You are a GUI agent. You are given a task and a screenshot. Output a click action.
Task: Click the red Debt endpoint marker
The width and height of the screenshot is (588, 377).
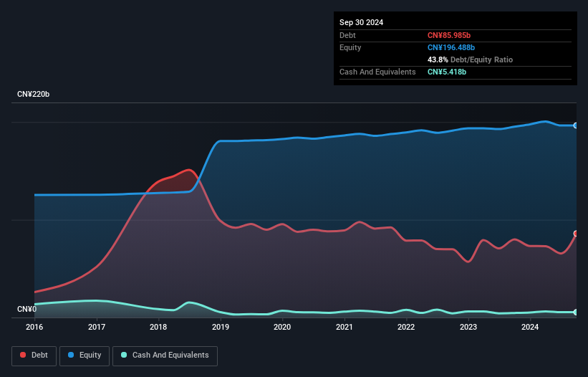tap(576, 234)
